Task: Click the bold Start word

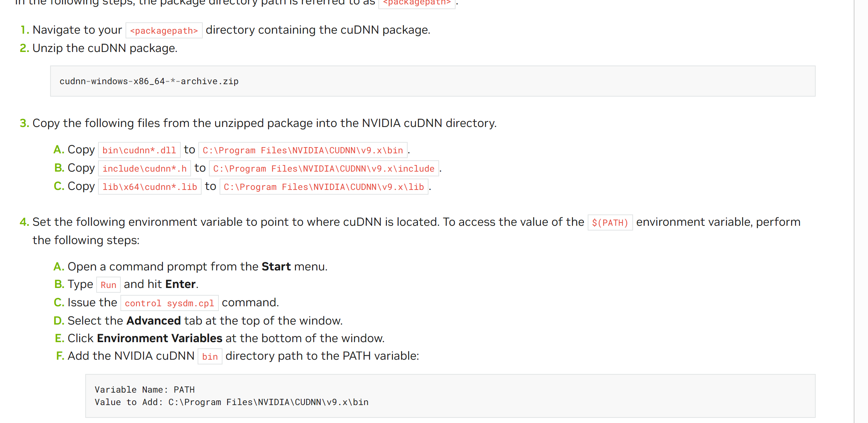Action: (x=276, y=266)
